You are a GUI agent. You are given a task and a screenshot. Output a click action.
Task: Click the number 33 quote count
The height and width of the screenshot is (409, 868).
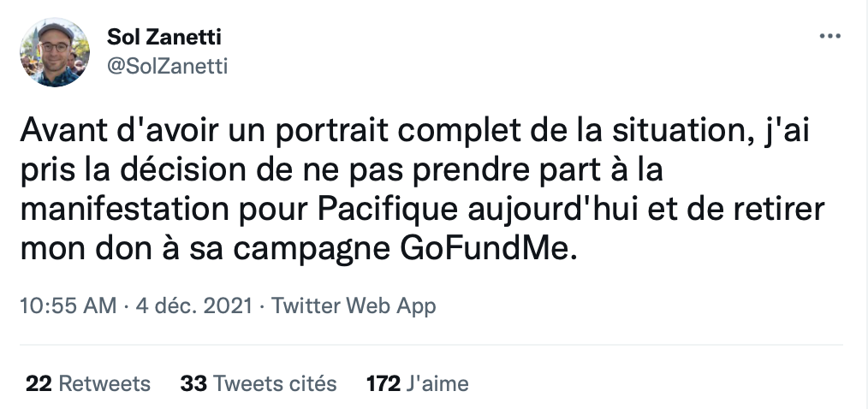click(193, 383)
